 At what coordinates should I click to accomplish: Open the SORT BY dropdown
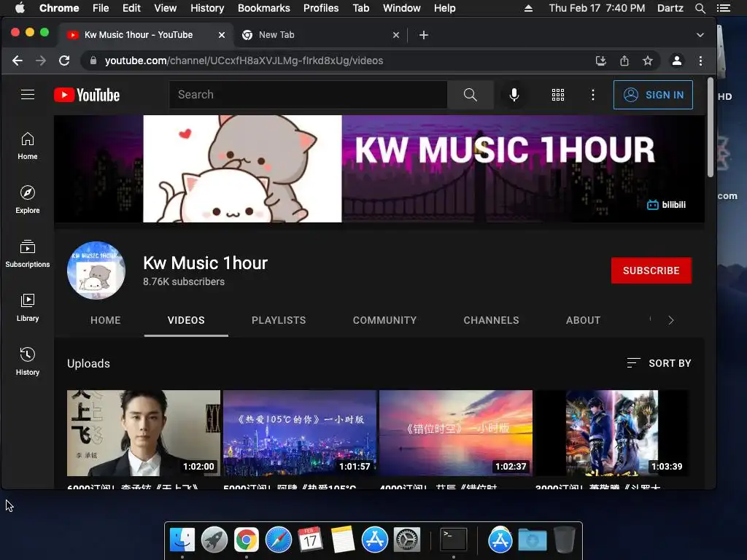pos(659,363)
